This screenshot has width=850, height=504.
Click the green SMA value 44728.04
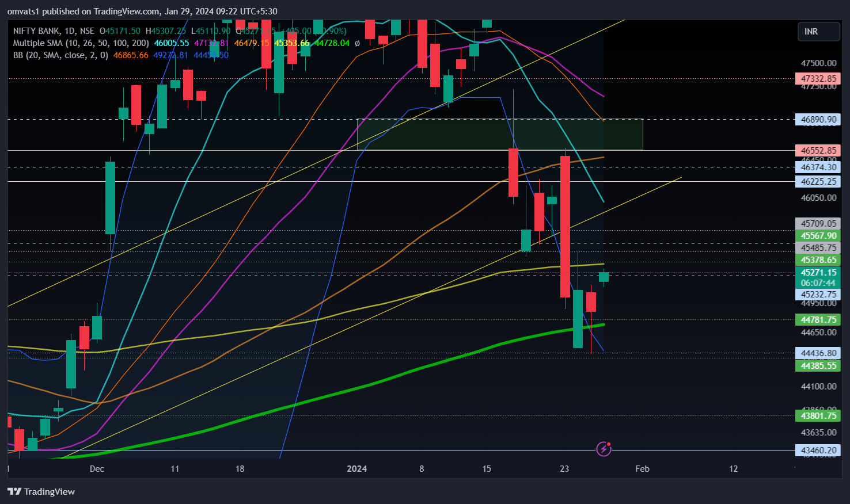tap(332, 43)
